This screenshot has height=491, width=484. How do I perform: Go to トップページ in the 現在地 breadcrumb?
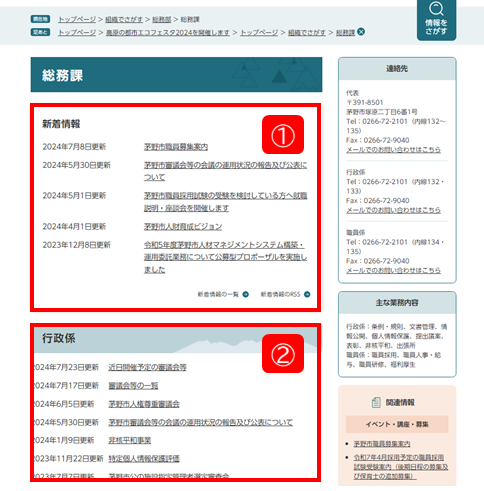(x=77, y=19)
